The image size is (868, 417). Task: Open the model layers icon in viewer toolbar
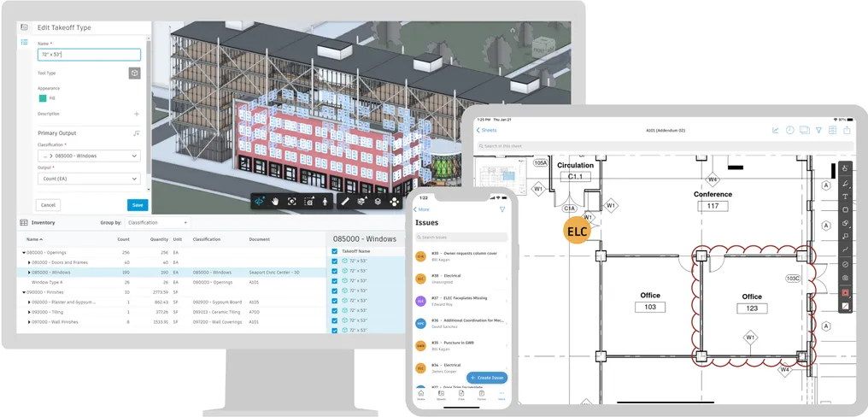click(378, 201)
